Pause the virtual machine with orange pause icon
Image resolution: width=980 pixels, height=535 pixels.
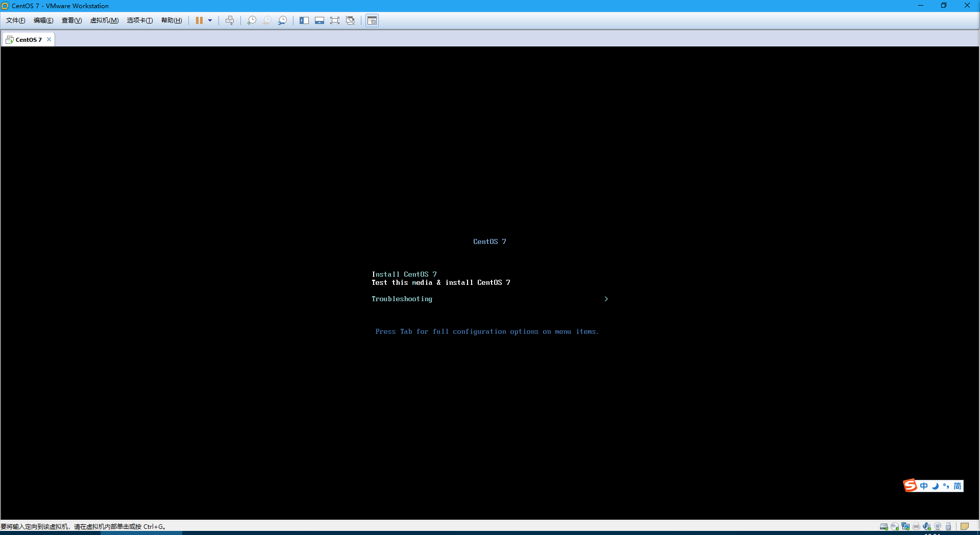point(199,20)
